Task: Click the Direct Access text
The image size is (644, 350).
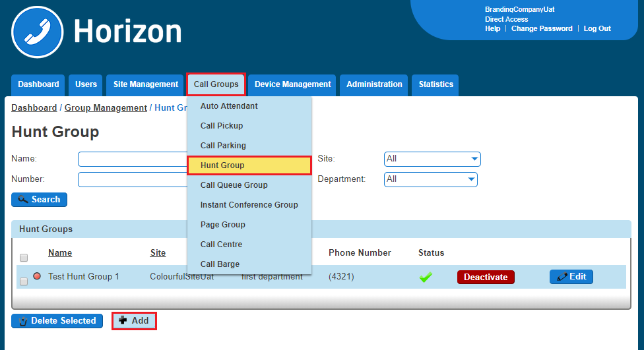Action: coord(506,19)
